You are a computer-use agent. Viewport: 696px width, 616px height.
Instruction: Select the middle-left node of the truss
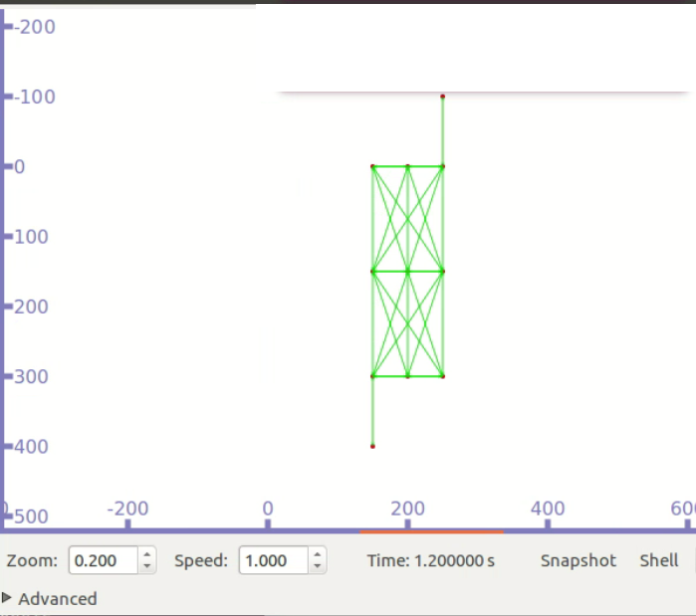[x=372, y=271]
